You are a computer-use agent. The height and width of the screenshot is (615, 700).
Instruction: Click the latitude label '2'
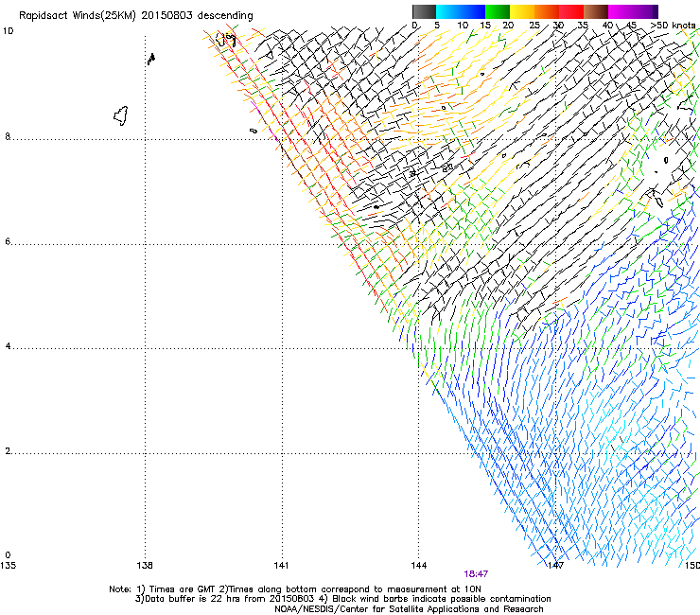(x=8, y=451)
